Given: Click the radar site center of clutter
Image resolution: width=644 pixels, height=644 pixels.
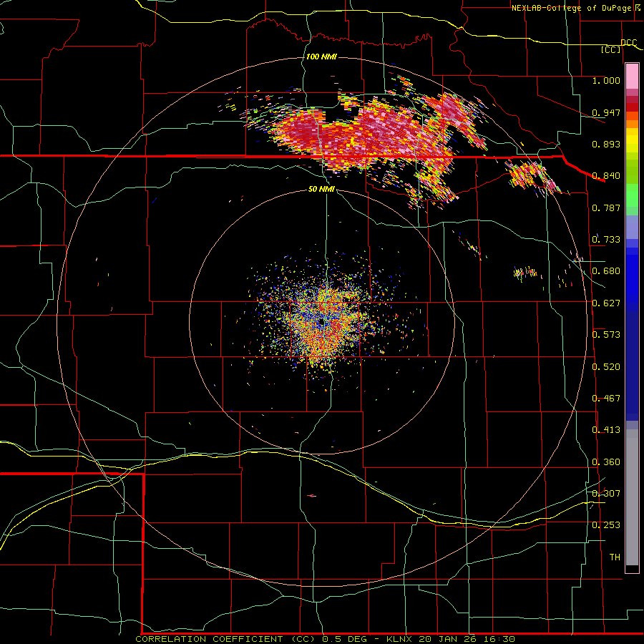Looking at the screenshot, I should [x=321, y=322].
